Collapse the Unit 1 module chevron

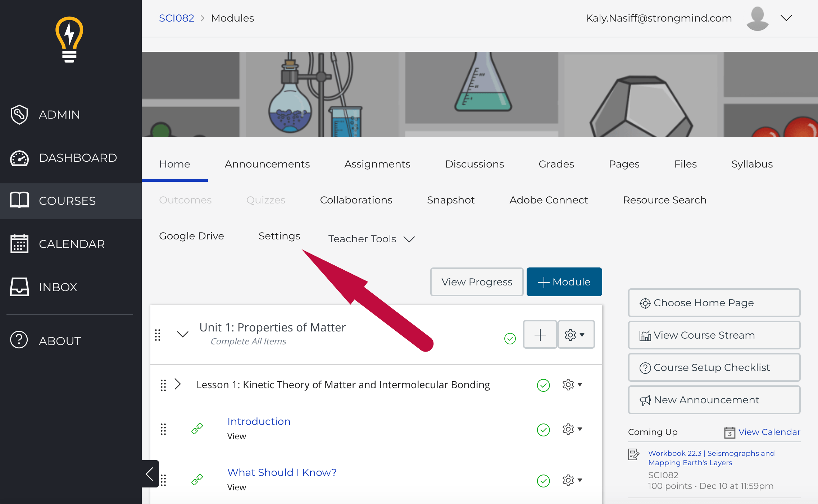click(183, 334)
